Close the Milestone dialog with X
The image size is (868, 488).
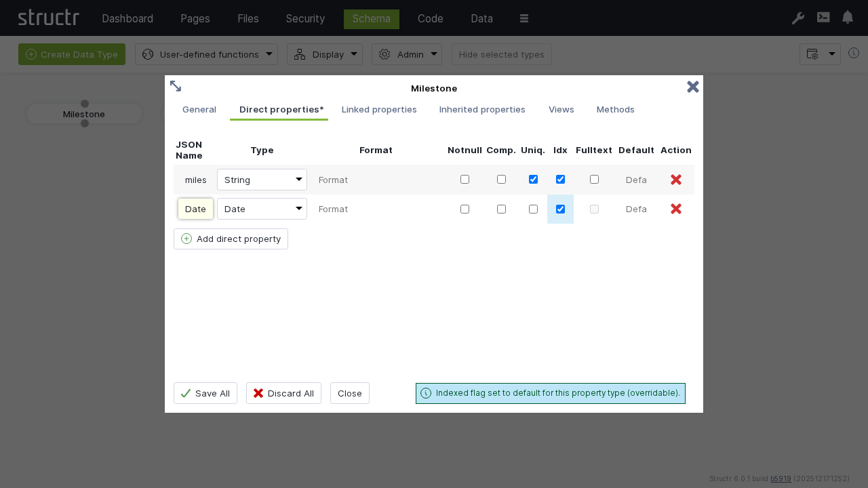[692, 87]
